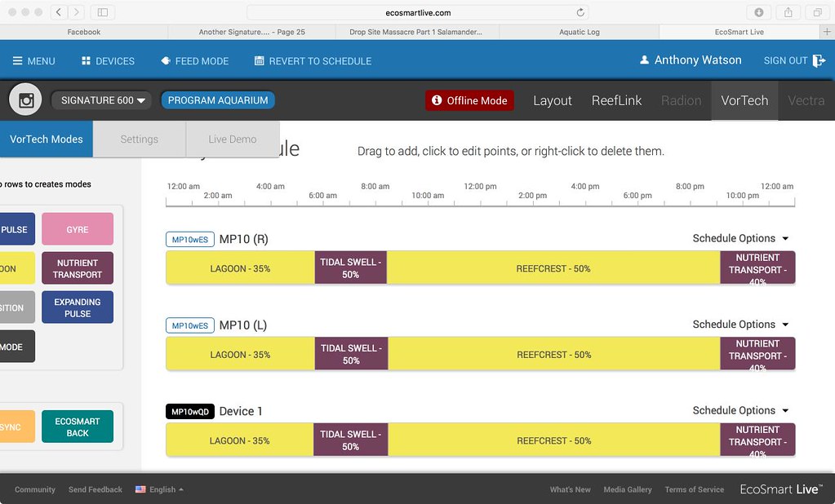Screen dimensions: 835x504
Task: Click REEFCREST - 50% segment on MP10 (R)
Action: [x=553, y=267]
